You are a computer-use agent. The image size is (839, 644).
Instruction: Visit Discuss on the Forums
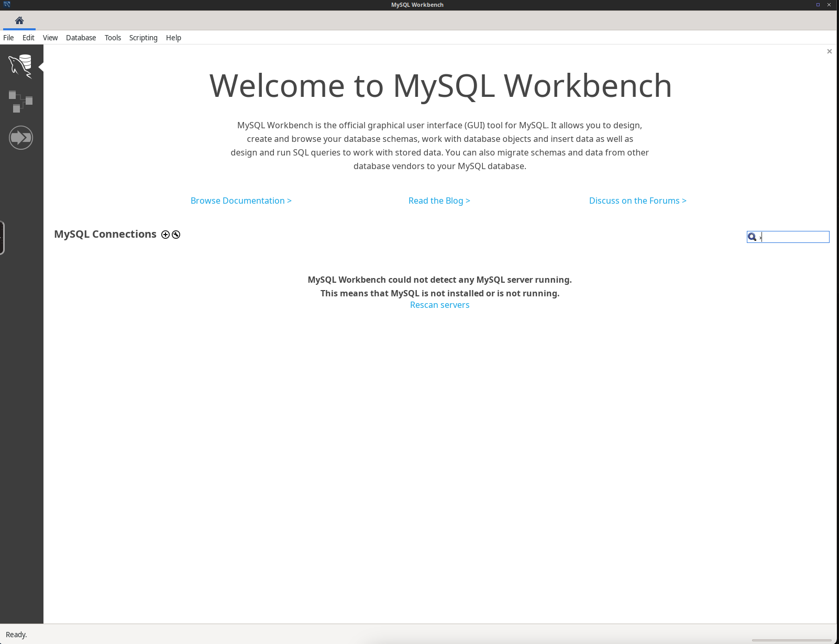pos(637,201)
